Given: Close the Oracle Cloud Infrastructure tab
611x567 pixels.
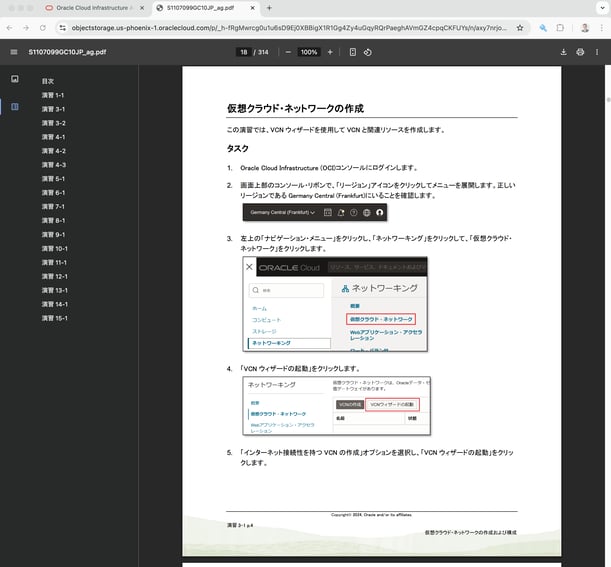Looking at the screenshot, I should click(142, 8).
